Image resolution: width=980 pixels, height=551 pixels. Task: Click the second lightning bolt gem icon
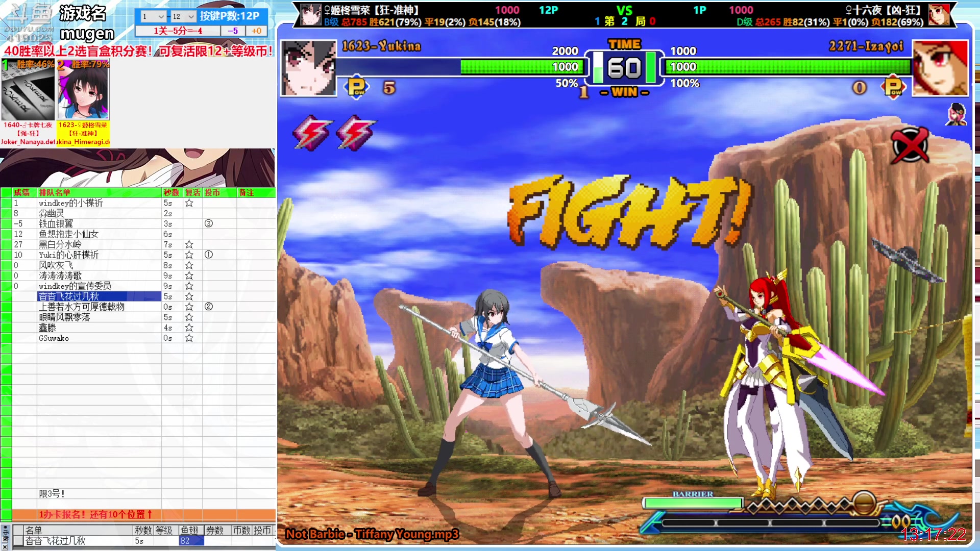[356, 133]
